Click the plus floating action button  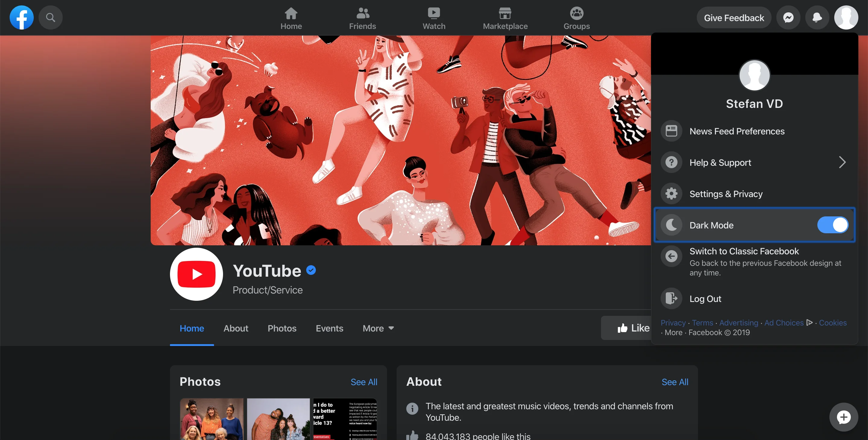click(843, 417)
